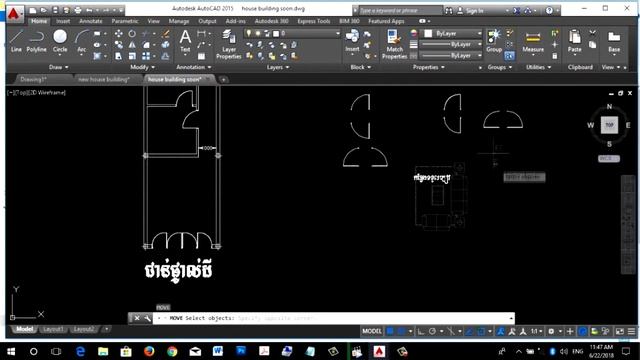Toggle ortho mode in status bar
The image size is (640, 360).
click(421, 331)
